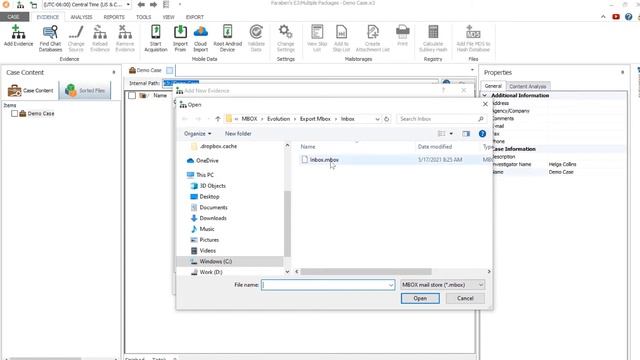Click New folder button
The width and height of the screenshot is (640, 360).
(238, 133)
